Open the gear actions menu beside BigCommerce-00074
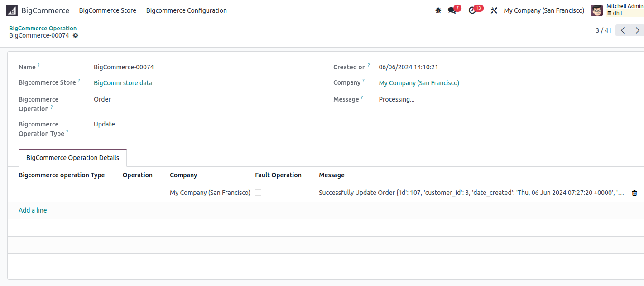The height and width of the screenshot is (286, 644). (76, 35)
